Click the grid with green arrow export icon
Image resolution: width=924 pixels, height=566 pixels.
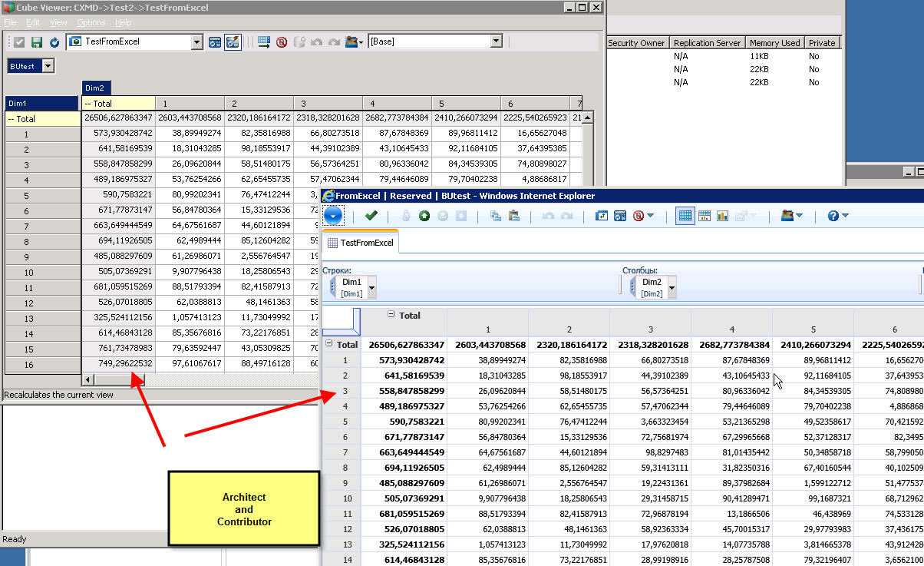point(263,41)
